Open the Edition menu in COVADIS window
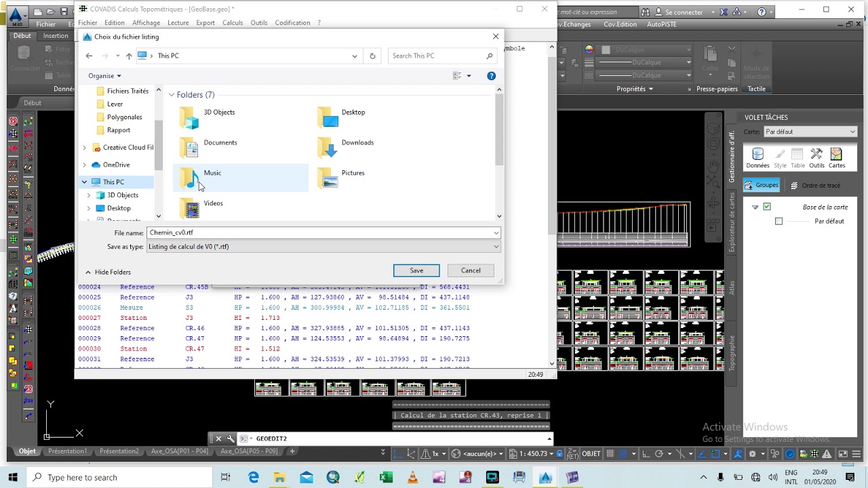This screenshot has height=488, width=868. click(x=115, y=22)
